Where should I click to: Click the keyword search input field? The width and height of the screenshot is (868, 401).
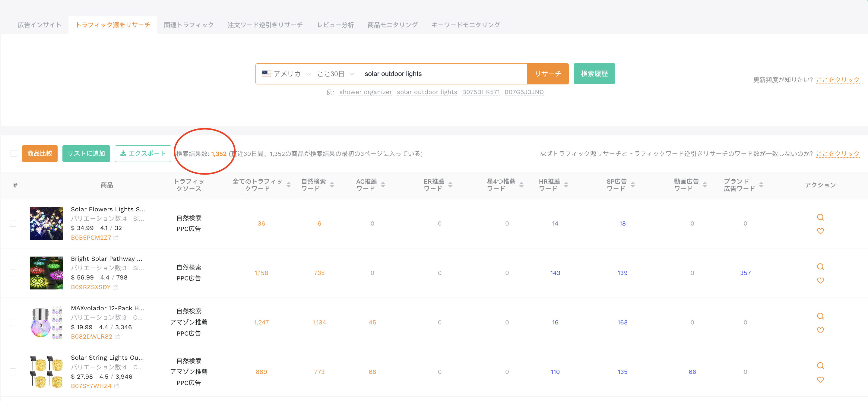point(443,74)
